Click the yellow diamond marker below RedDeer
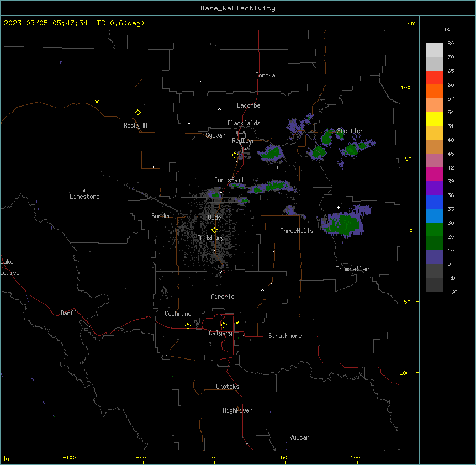 tap(235, 155)
